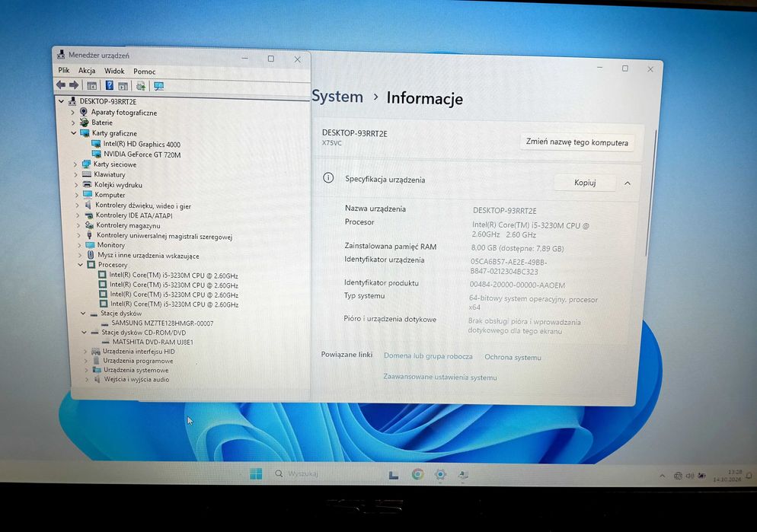Click the volume icon in system tray
The image size is (757, 532).
(689, 476)
